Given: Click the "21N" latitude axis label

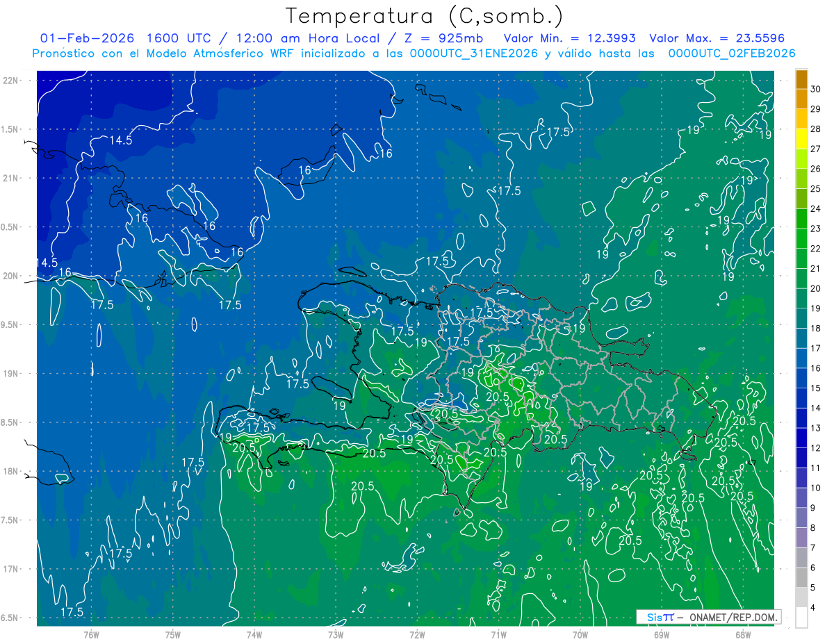Looking at the screenshot, I should pos(10,178).
